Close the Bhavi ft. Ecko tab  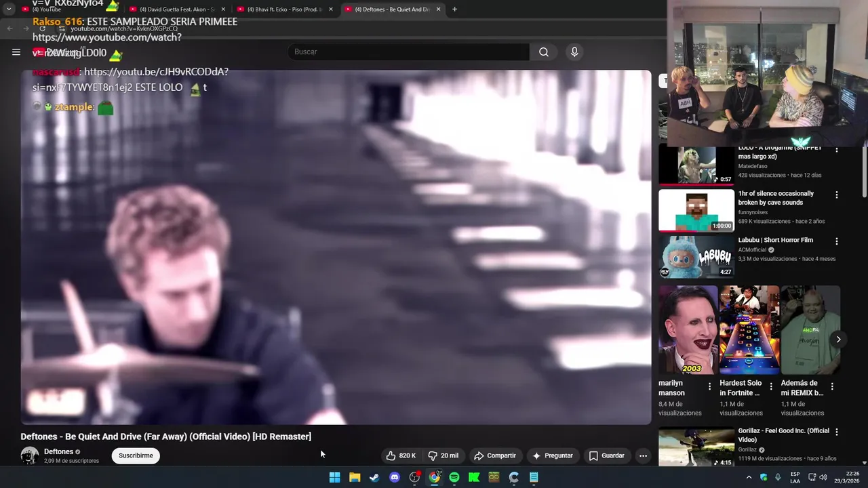click(331, 9)
